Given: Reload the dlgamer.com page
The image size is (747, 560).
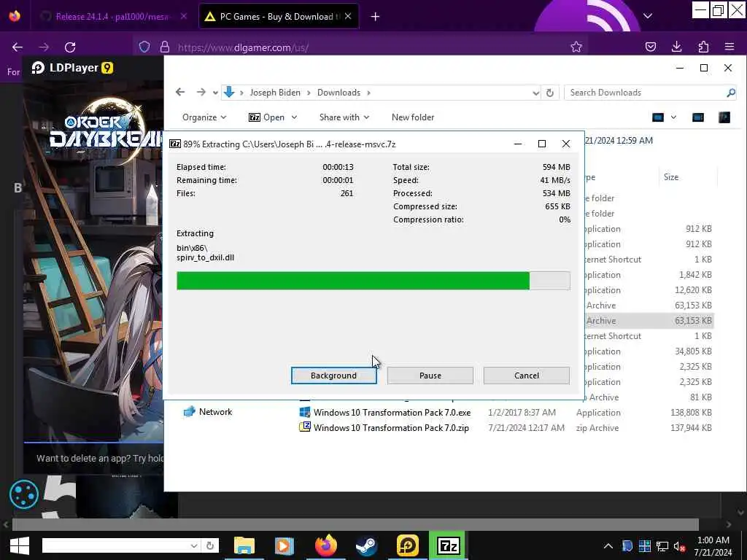Looking at the screenshot, I should point(71,47).
